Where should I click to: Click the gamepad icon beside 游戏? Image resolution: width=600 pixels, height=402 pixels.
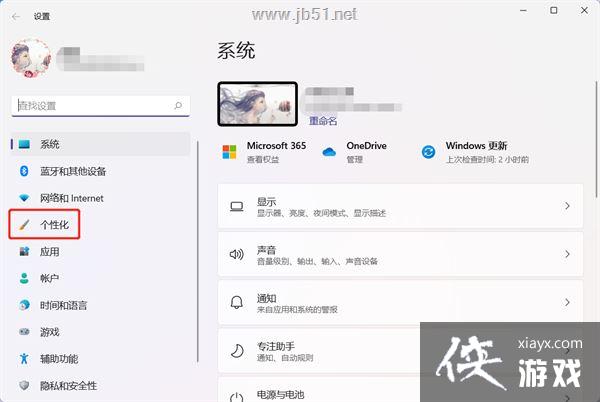coord(24,332)
